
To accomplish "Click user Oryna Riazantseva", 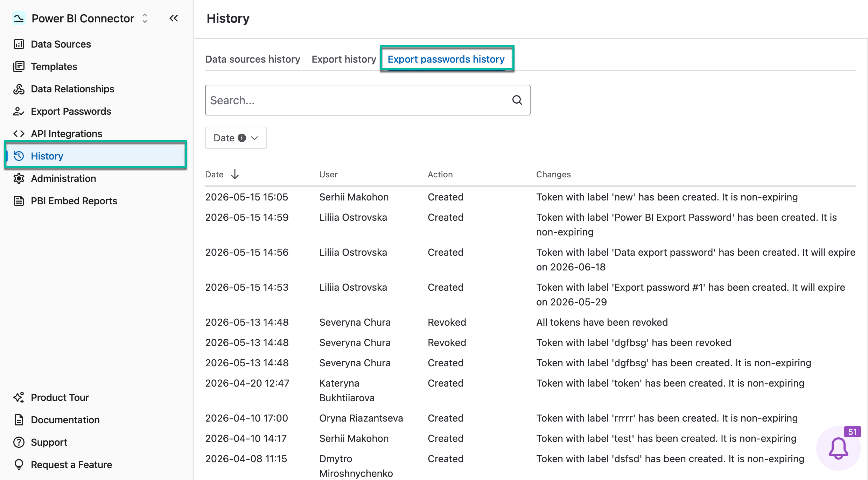I will (x=361, y=418).
